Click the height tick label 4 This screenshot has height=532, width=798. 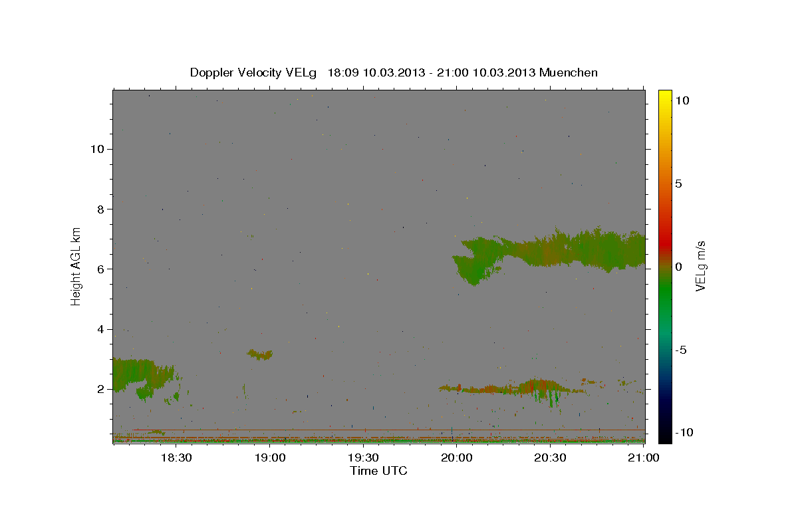(x=100, y=329)
